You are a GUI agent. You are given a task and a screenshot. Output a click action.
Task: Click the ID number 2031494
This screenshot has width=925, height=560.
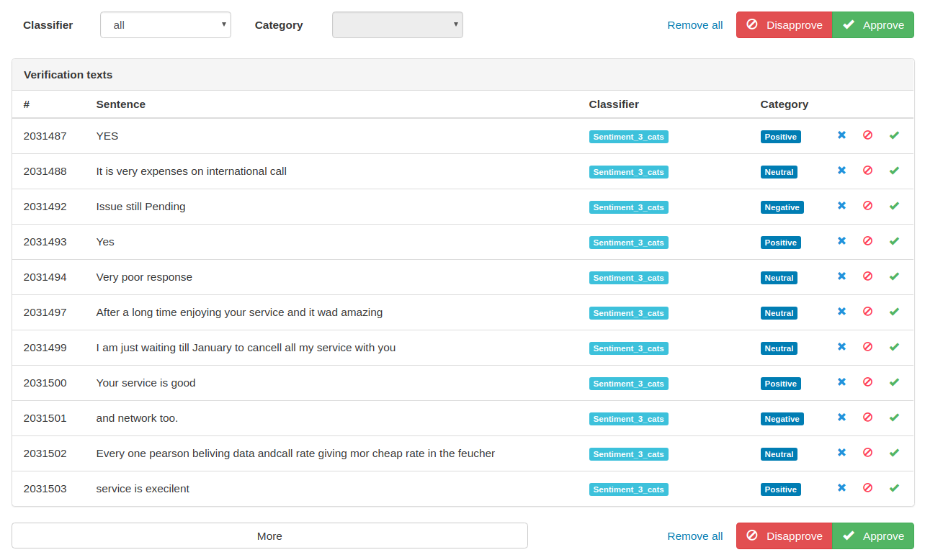(x=45, y=277)
